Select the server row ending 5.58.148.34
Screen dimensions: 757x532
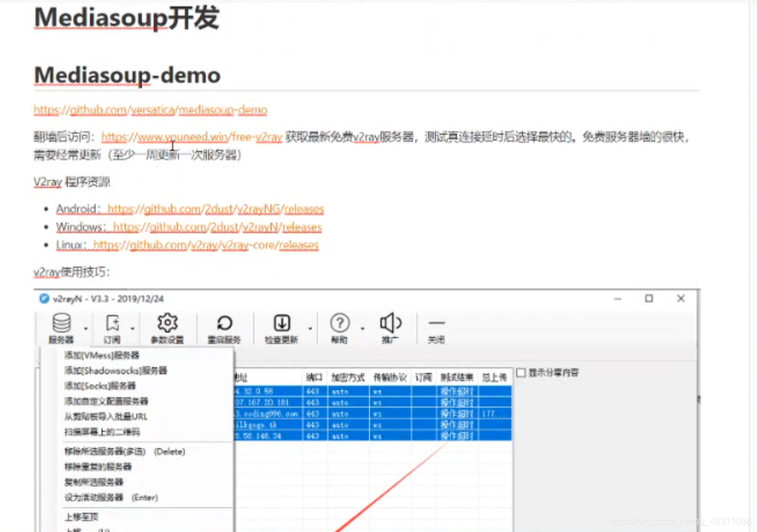pyautogui.click(x=373, y=435)
